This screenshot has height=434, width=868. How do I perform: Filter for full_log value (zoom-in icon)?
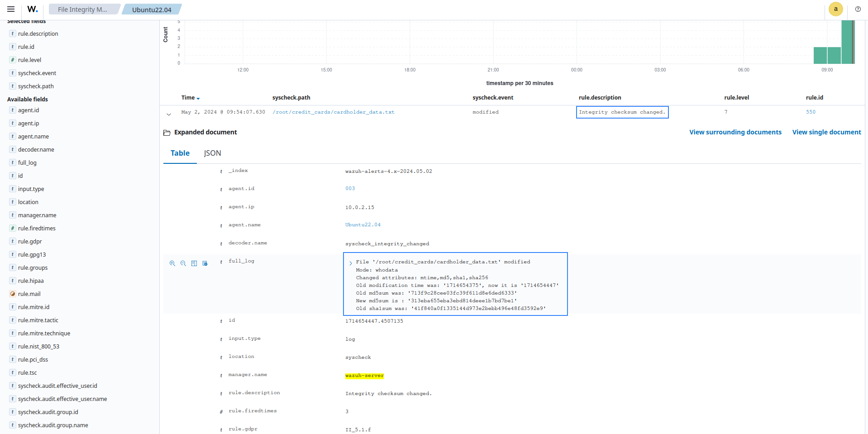[172, 263]
